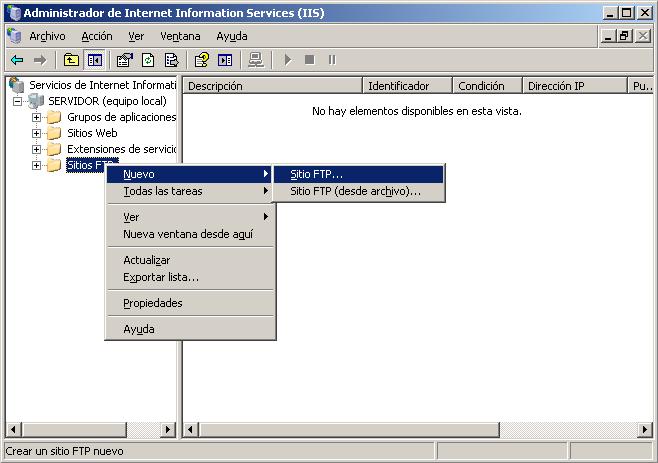Choose Actualizar in the context menu
Image resolution: width=658 pixels, height=463 pixels.
pos(190,260)
